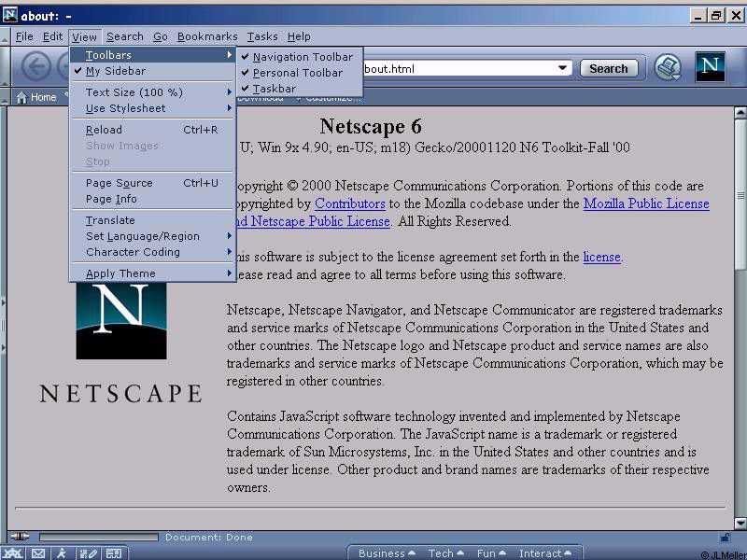Expand the Toolbars submenu

[x=152, y=55]
